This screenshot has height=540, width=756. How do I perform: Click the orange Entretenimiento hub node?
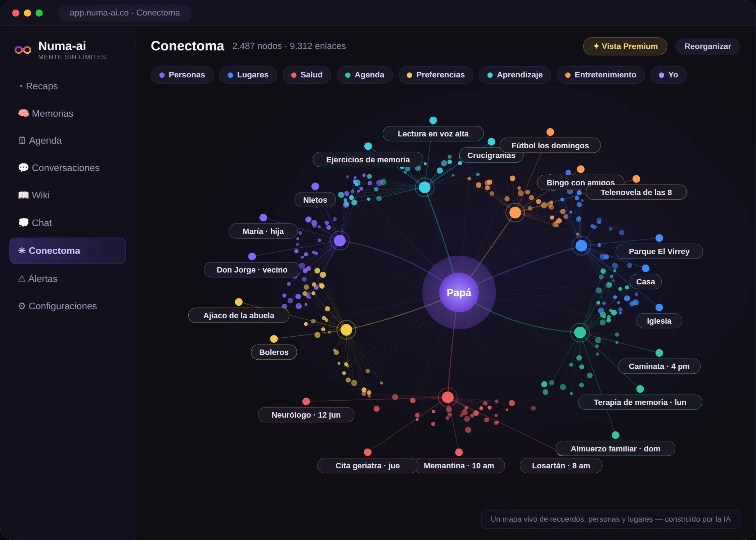(515, 213)
